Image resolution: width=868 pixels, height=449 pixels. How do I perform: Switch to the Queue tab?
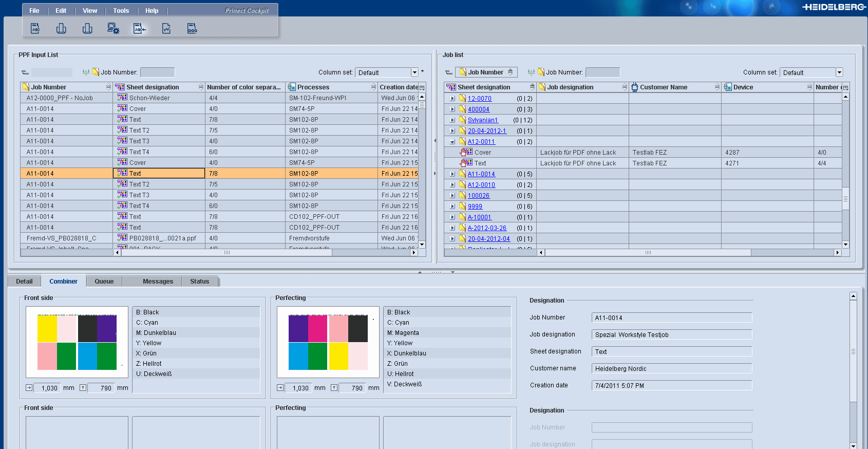[104, 282]
